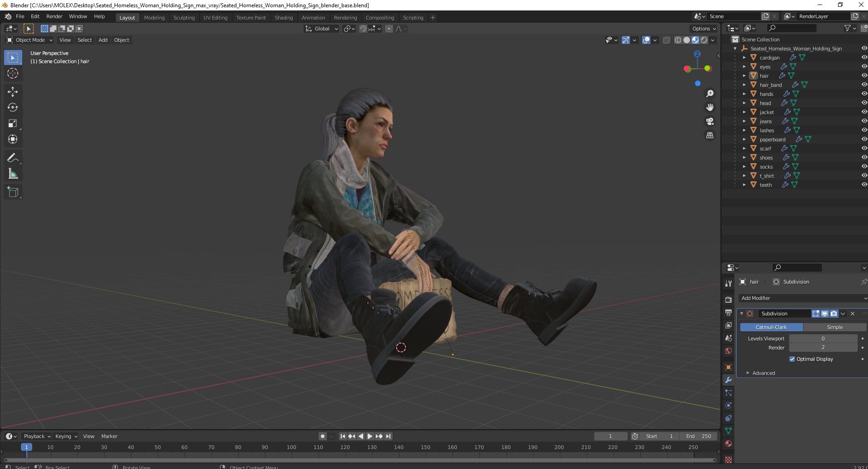The height and width of the screenshot is (469, 868).
Task: Open the Object Data properties tab
Action: 728,431
